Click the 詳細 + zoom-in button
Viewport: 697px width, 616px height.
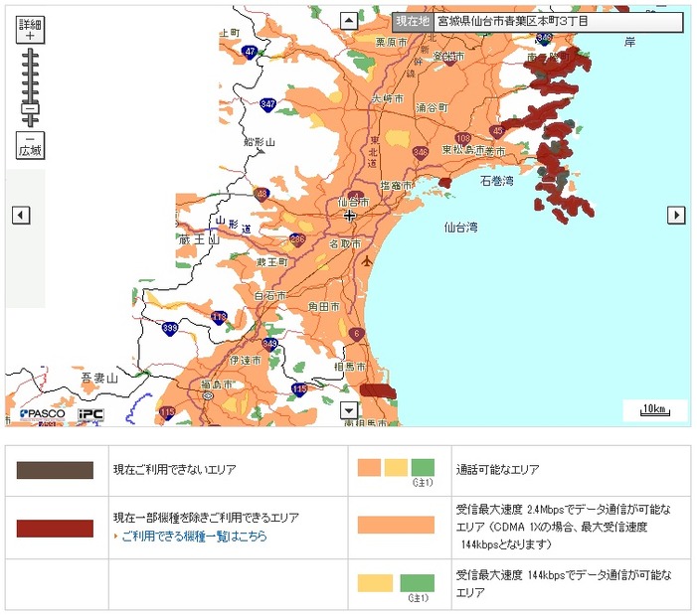(x=30, y=30)
